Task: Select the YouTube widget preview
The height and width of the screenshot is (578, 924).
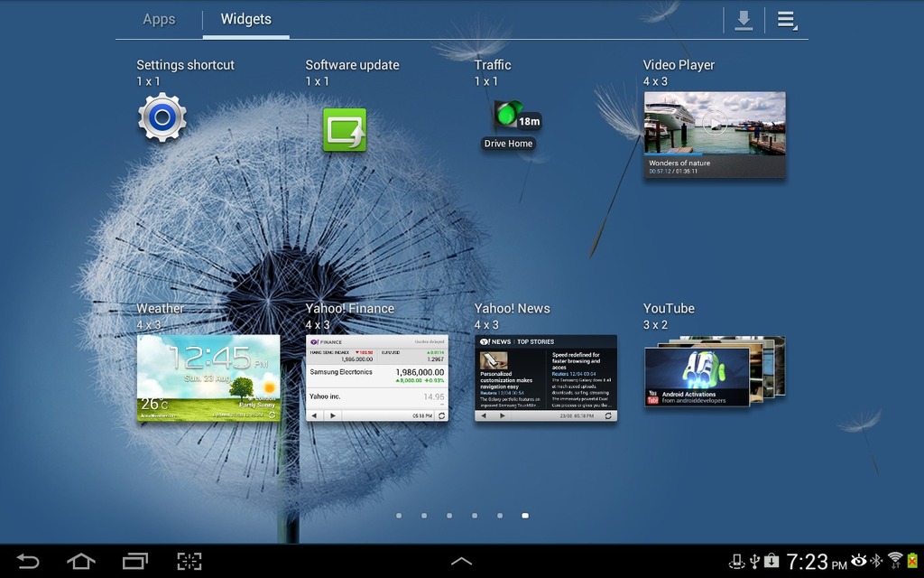Action: 715,371
